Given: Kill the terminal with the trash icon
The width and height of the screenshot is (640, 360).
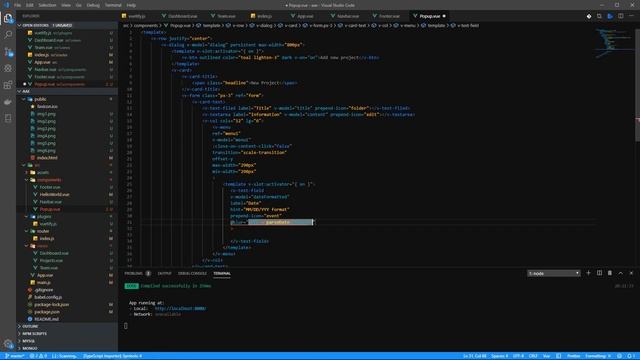Looking at the screenshot, I should (610, 273).
